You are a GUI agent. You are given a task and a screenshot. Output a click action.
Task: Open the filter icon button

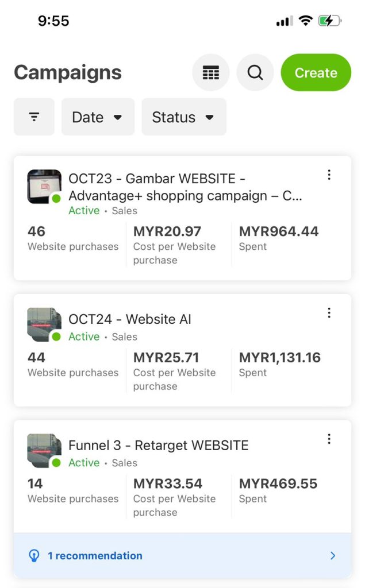point(34,117)
